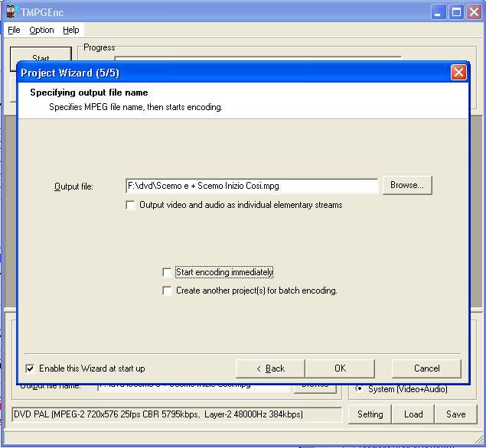Close the Project Wizard dialog
This screenshot has height=448, width=486.
point(458,73)
